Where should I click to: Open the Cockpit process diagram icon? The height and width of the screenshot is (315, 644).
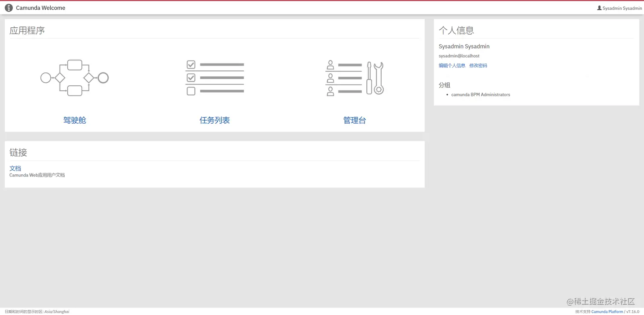pyautogui.click(x=75, y=78)
